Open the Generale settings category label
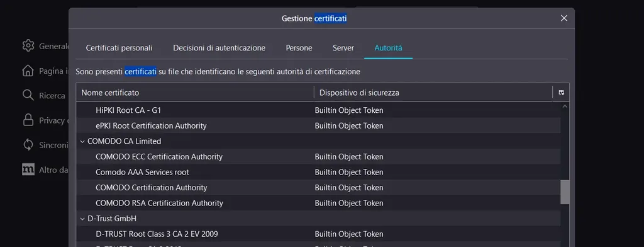 click(x=53, y=46)
